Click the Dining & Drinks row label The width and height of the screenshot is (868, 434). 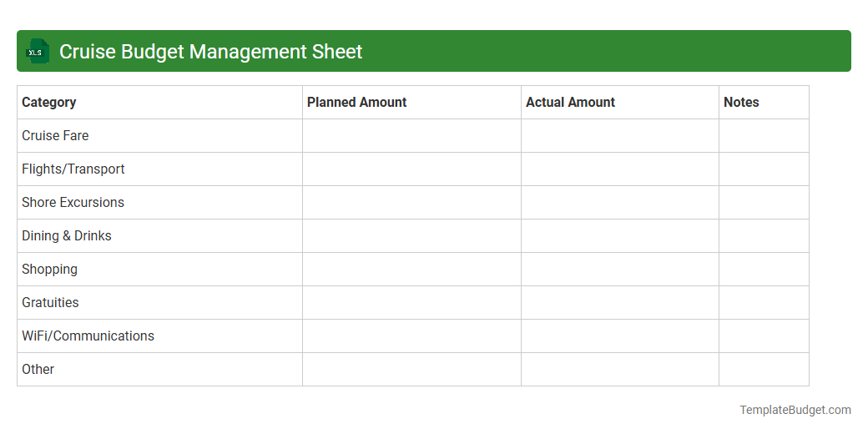[x=67, y=236]
